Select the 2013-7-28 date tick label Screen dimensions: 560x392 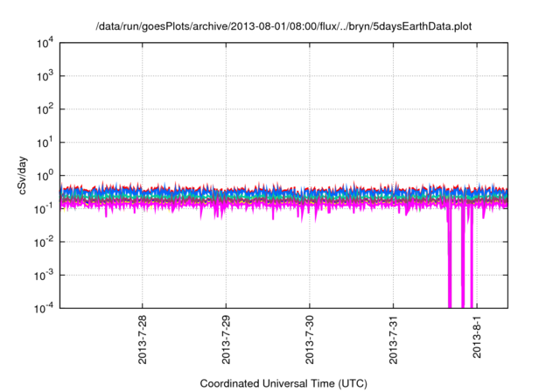142,339
